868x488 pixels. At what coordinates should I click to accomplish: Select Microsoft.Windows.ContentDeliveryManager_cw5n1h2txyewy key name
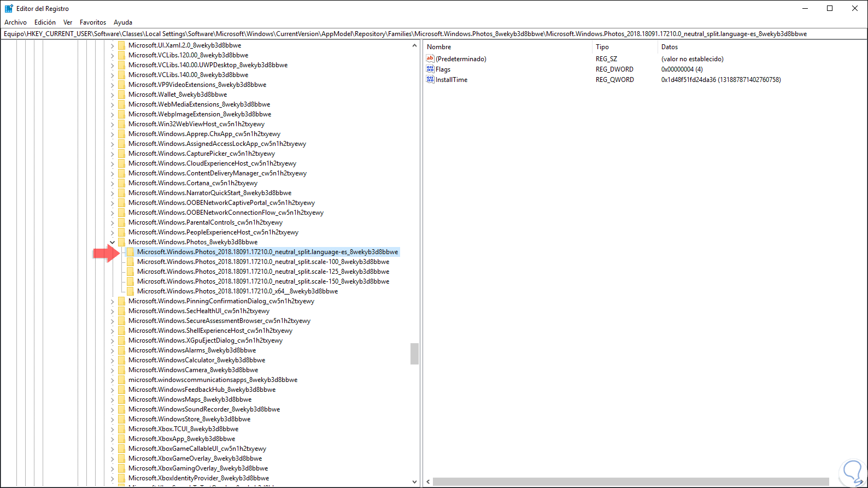pos(218,173)
